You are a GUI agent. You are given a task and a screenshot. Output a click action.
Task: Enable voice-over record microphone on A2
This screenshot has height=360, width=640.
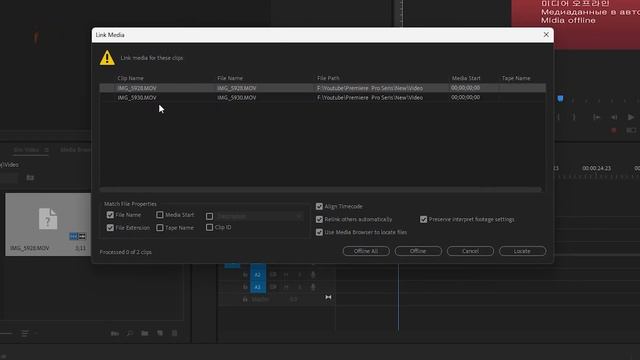313,275
